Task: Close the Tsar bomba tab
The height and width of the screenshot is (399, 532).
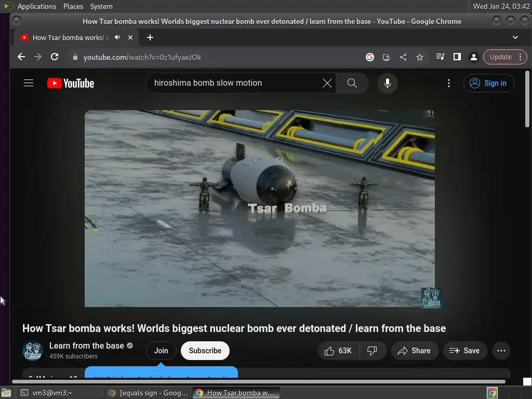Action: pyautogui.click(x=130, y=37)
